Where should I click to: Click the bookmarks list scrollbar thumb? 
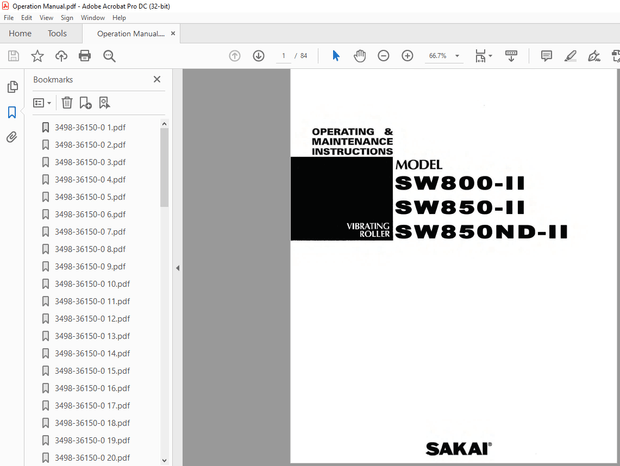click(164, 167)
